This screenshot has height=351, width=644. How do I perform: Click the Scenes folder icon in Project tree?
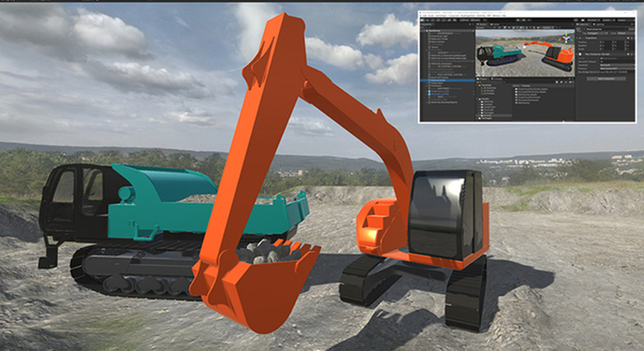click(482, 115)
